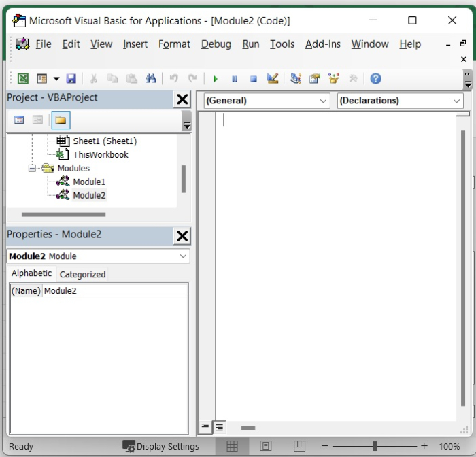Switch to Normal view in Excel status bar

tap(233, 446)
